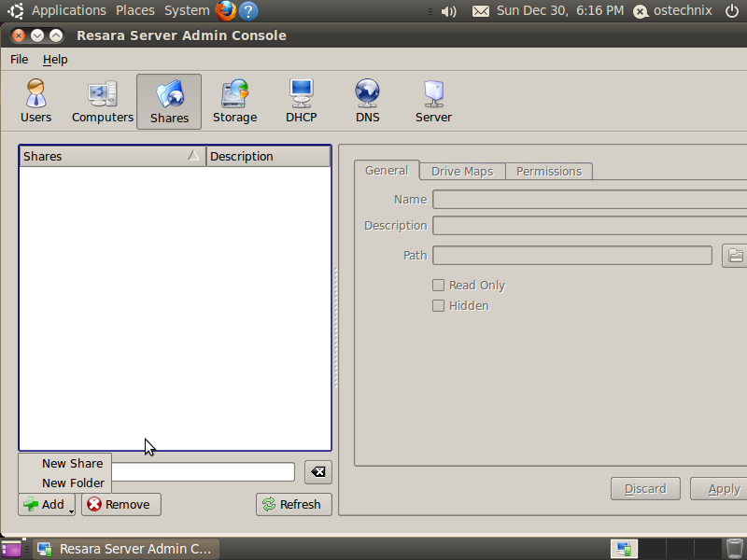Click into the Path field
Screen dimensions: 747x560
[572, 255]
